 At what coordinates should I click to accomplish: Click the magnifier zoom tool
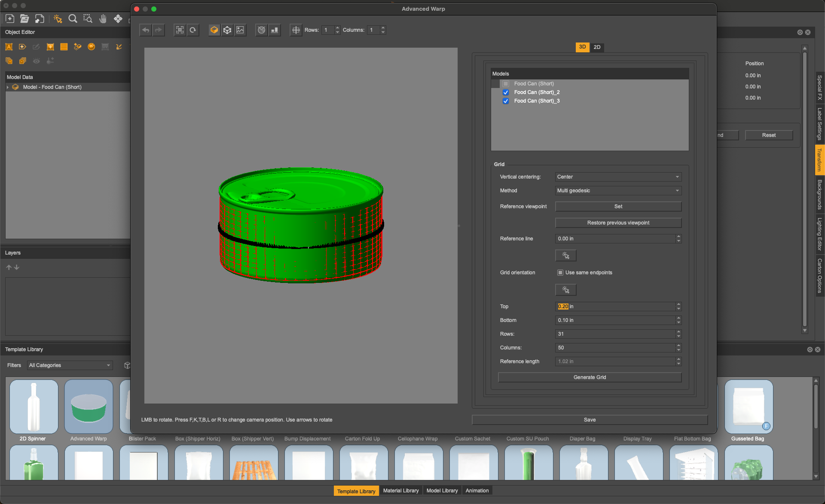[73, 19]
